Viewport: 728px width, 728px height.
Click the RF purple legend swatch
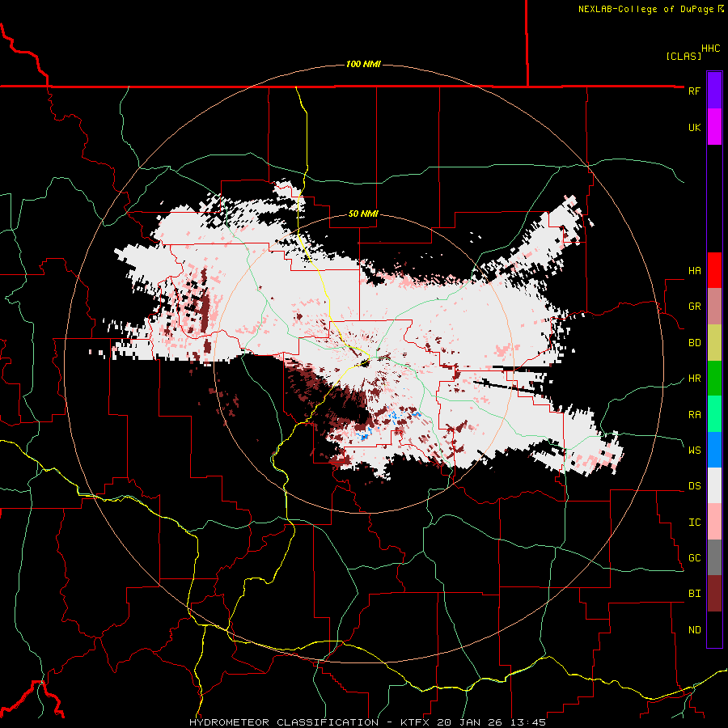tap(714, 91)
